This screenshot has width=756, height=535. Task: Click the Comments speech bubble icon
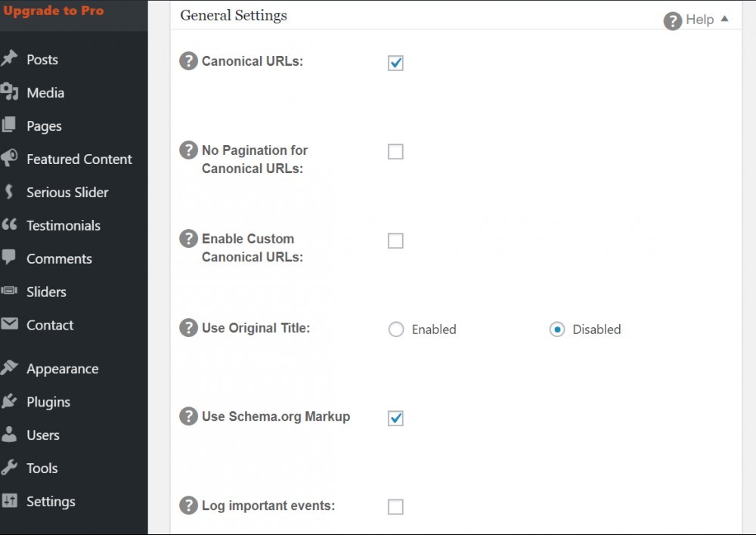pyautogui.click(x=8, y=258)
